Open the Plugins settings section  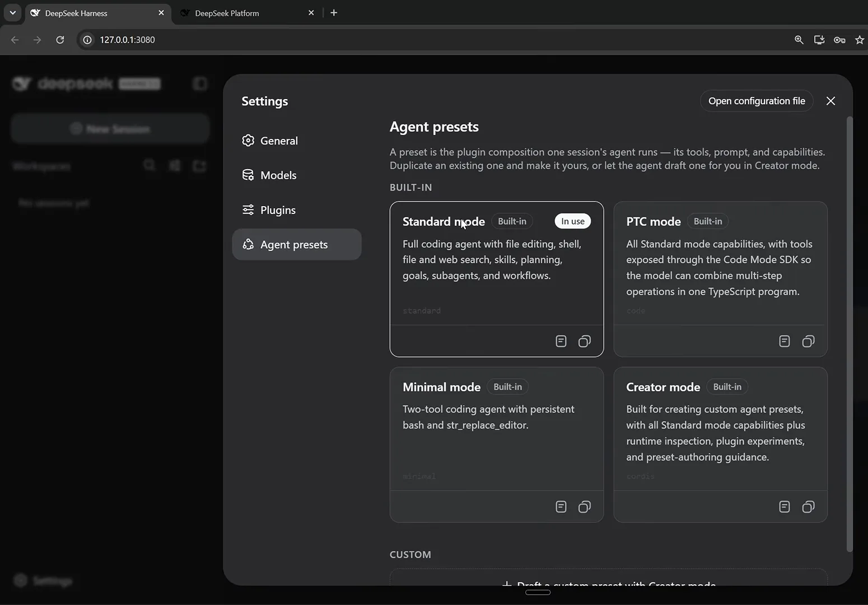pos(297,210)
